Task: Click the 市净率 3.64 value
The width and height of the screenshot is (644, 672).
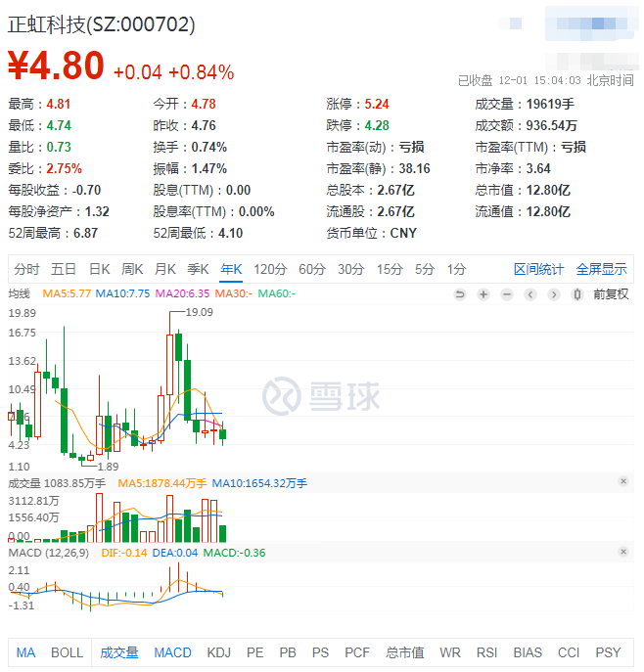Action: pos(539,169)
